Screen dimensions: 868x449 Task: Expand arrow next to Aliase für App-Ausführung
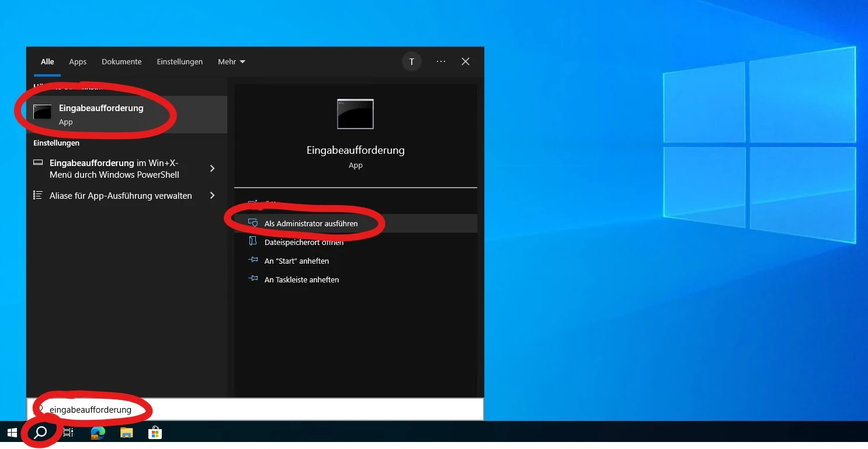(x=212, y=195)
